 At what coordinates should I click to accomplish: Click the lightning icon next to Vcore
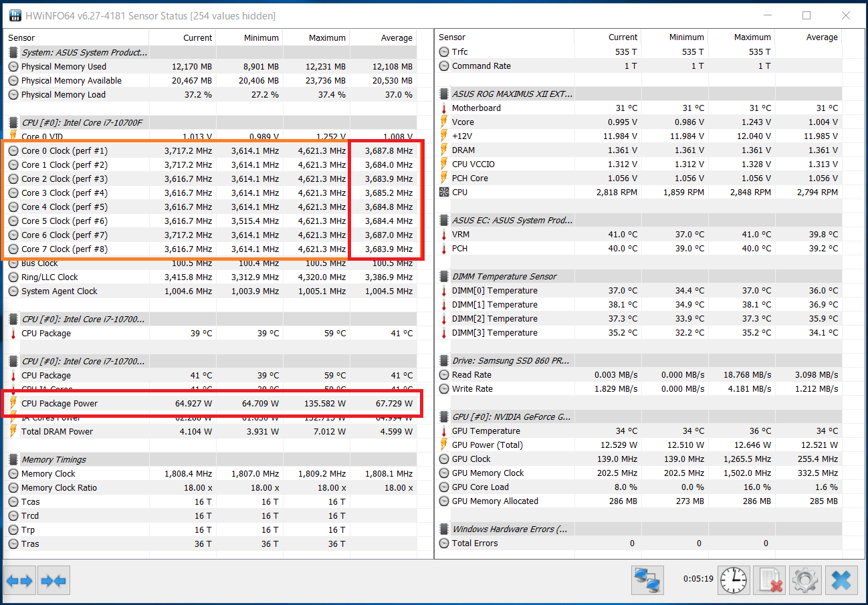(444, 122)
